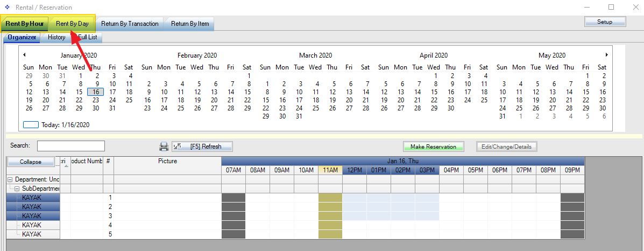Click 01PM slot for KAYAK 2

379,206
